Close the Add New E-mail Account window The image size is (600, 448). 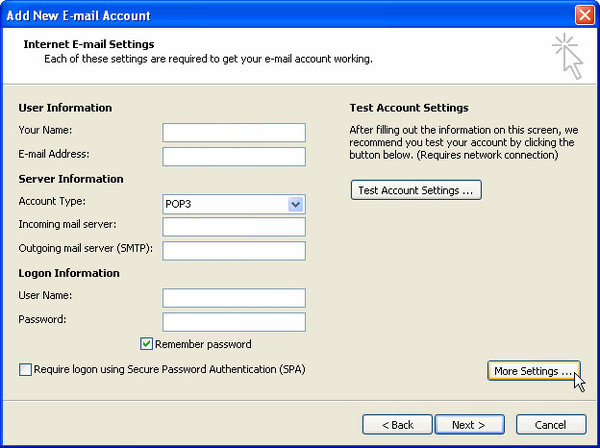pos(585,15)
